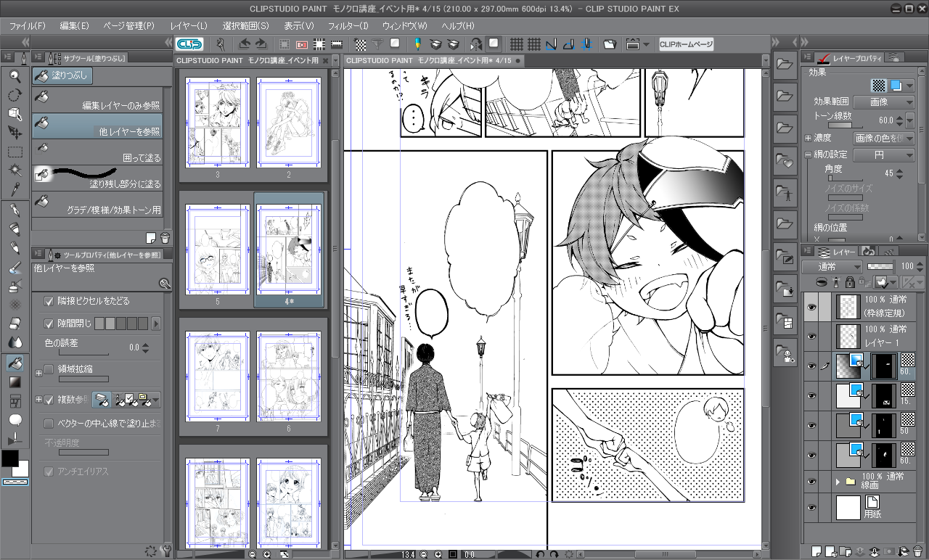Toggle the grid display icon in the command bar
Screen dimensions: 929x560
point(517,44)
